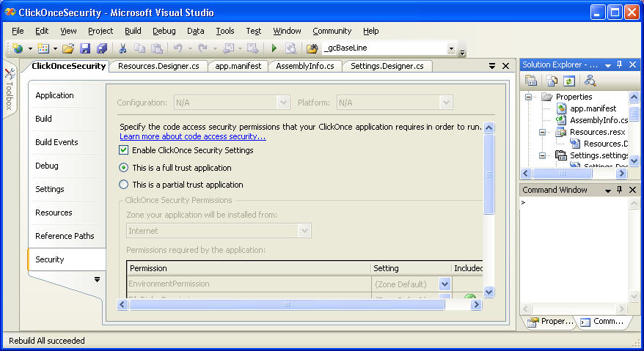The height and width of the screenshot is (351, 644).
Task: Open the New Project icon dropdown arrow
Action: tap(30, 49)
